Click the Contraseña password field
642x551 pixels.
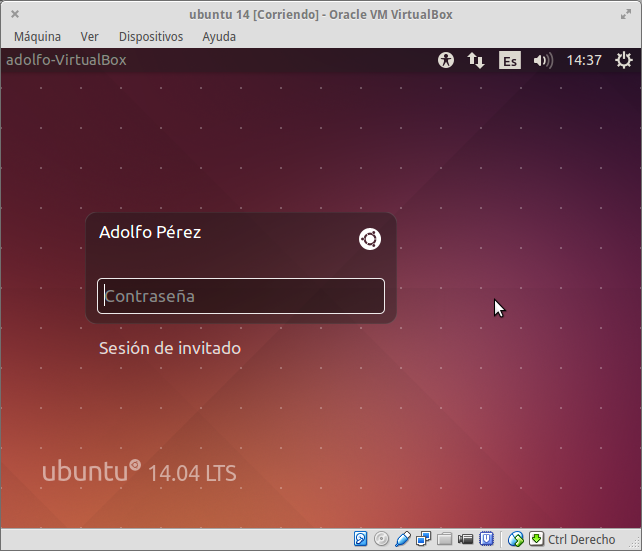[x=241, y=296]
